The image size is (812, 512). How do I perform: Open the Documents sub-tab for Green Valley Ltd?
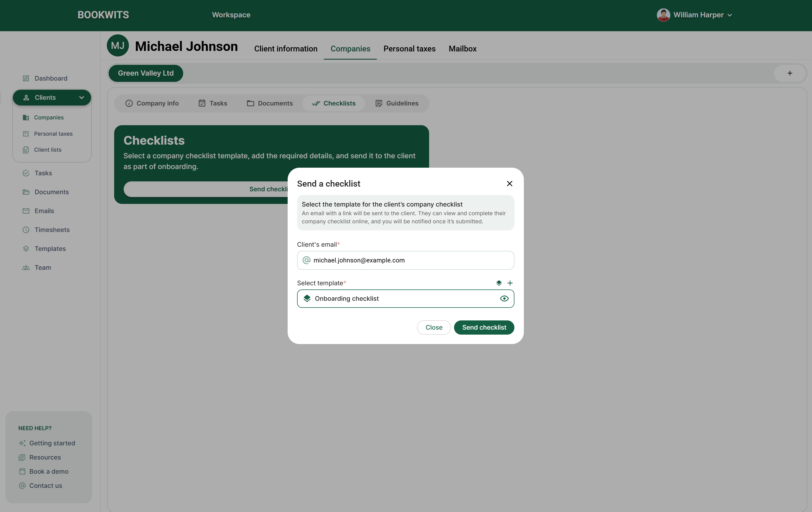(x=270, y=103)
